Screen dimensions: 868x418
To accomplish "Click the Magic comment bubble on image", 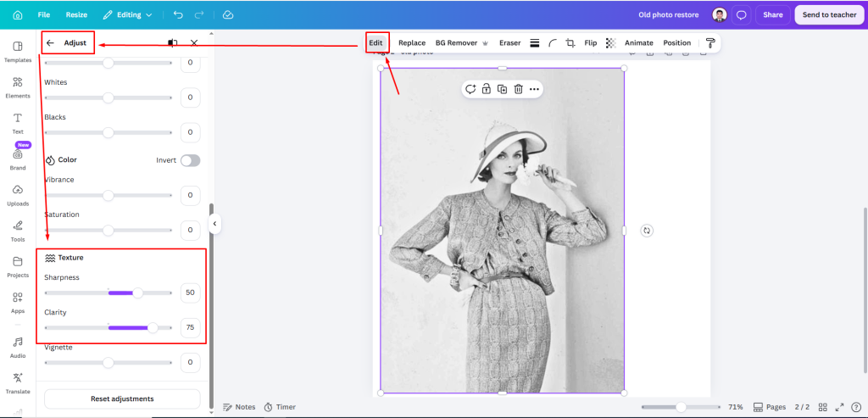I will tap(470, 89).
